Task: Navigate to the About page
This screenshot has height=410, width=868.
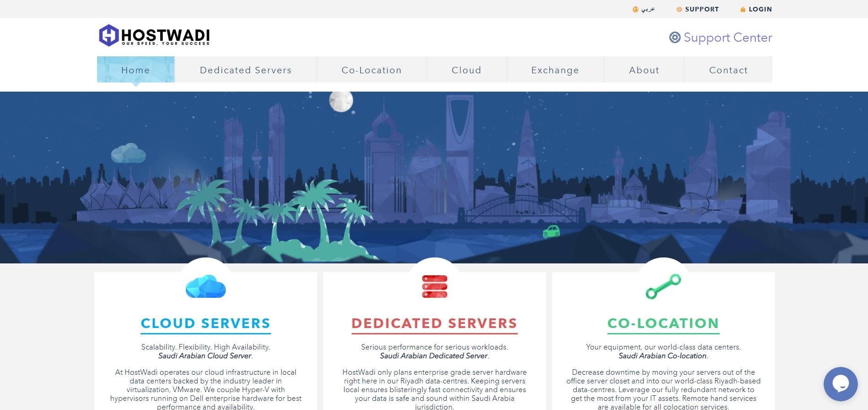Action: tap(644, 70)
